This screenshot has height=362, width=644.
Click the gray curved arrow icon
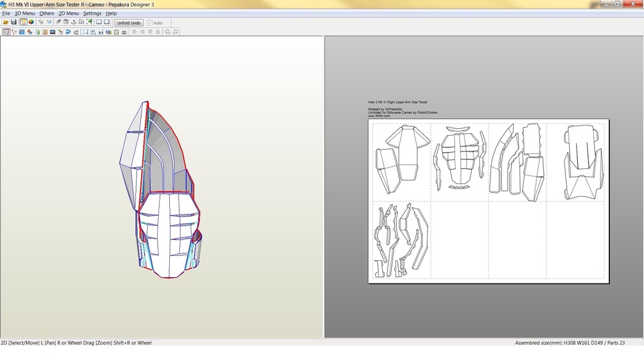[76, 32]
